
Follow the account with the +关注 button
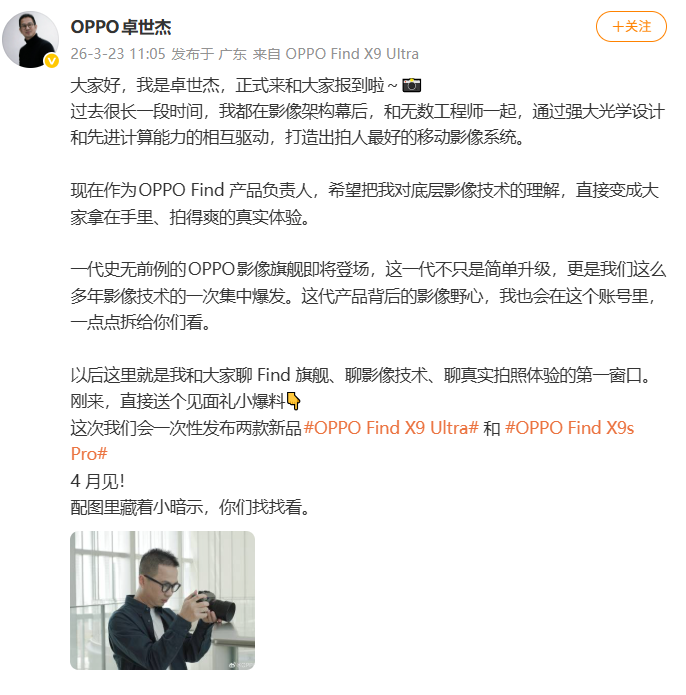tap(631, 27)
